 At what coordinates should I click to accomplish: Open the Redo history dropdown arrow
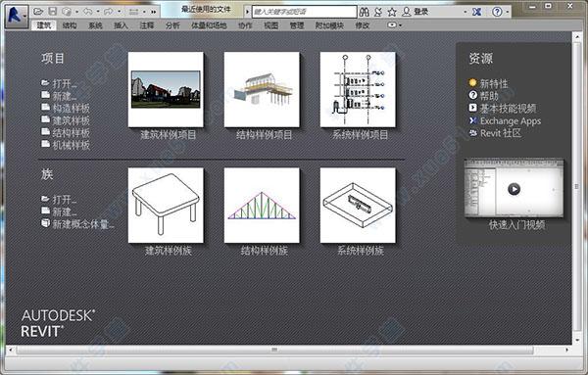(119, 12)
